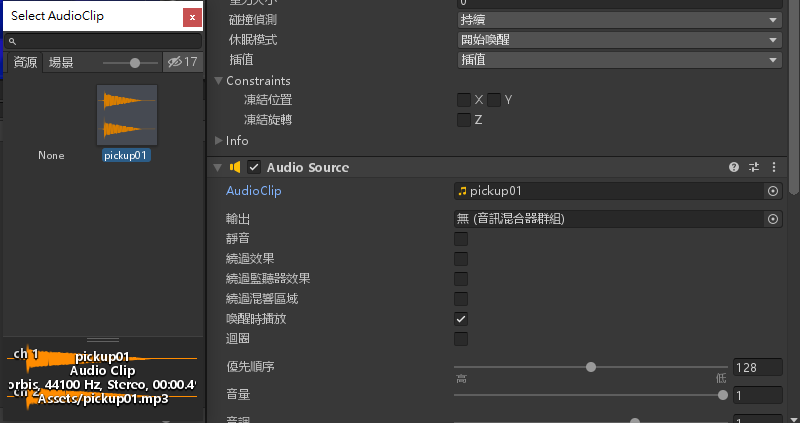Screen dimensions: 800x423
Task: Open the AudioClip object picker circle
Action: 772,190
